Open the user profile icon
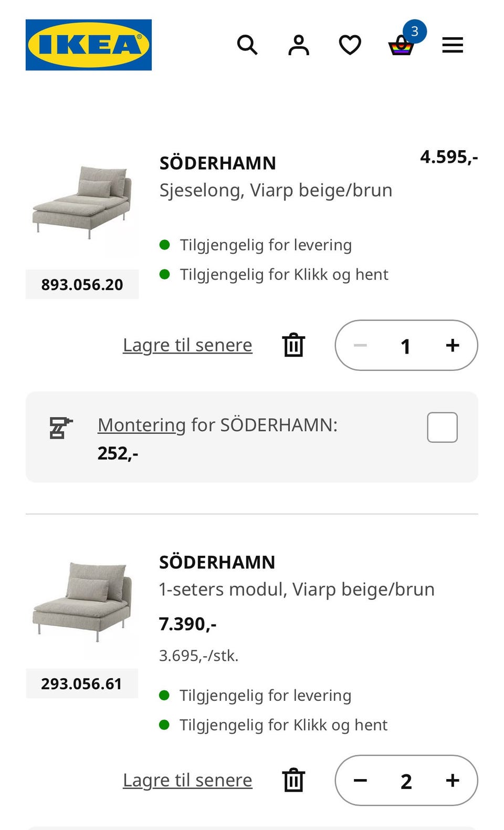The image size is (504, 830). click(x=298, y=45)
